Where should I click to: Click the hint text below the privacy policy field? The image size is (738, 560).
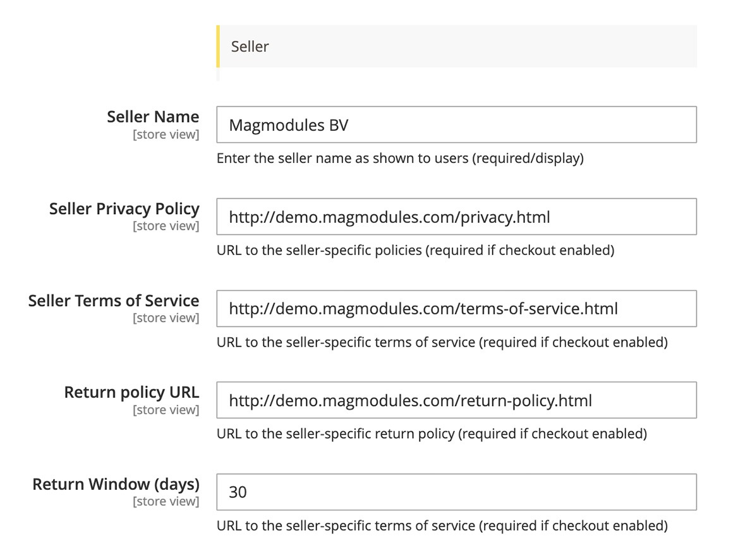point(415,250)
